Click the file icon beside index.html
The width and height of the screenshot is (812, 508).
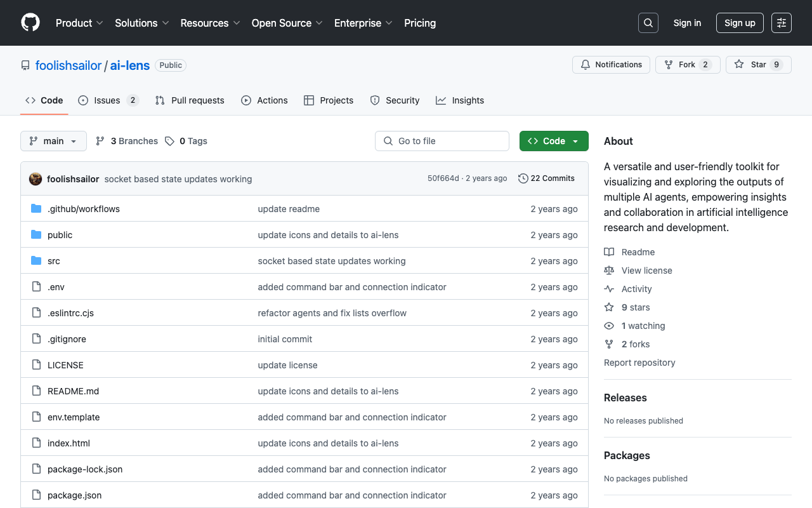36,443
